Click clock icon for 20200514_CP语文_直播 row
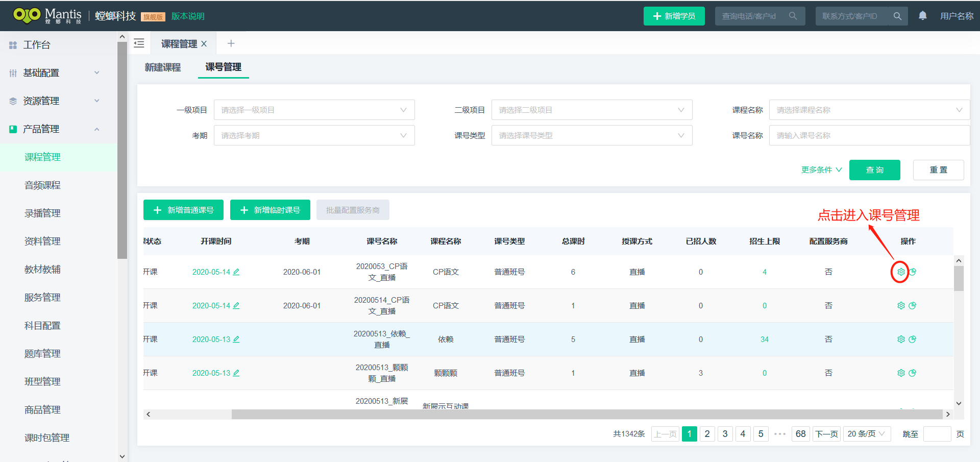This screenshot has height=462, width=980. click(913, 305)
